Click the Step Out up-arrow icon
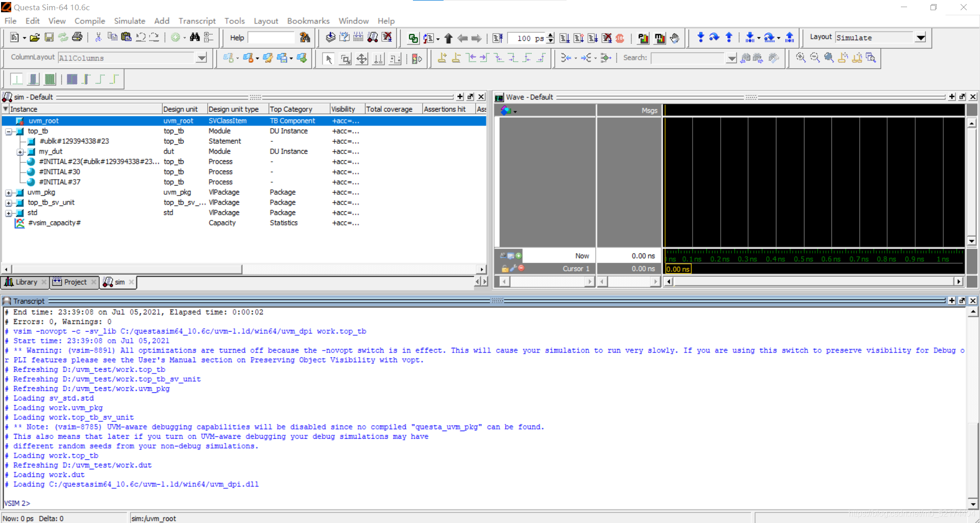This screenshot has width=980, height=523. [x=729, y=37]
